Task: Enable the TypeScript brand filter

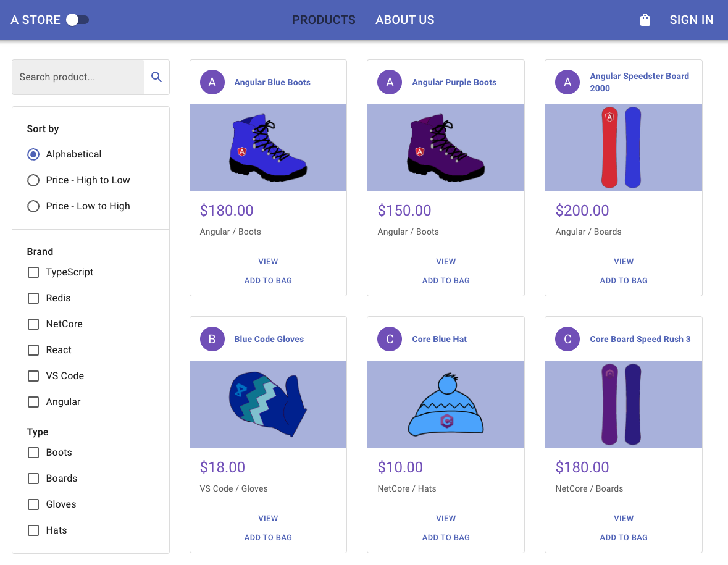Action: [33, 272]
